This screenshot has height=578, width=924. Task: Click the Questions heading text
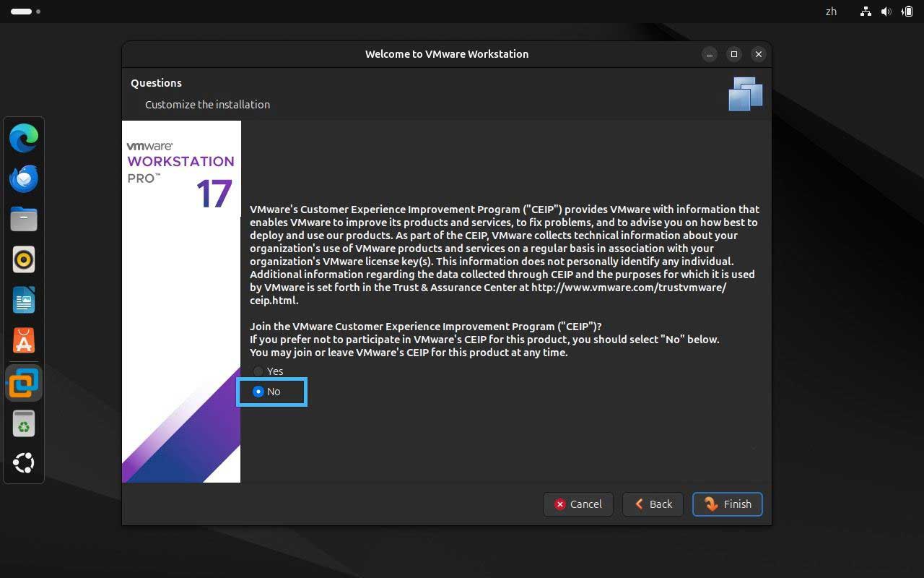click(x=156, y=83)
